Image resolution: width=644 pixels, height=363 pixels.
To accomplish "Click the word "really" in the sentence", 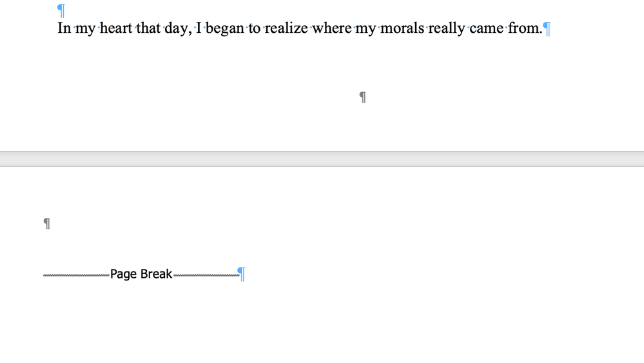I will (447, 29).
